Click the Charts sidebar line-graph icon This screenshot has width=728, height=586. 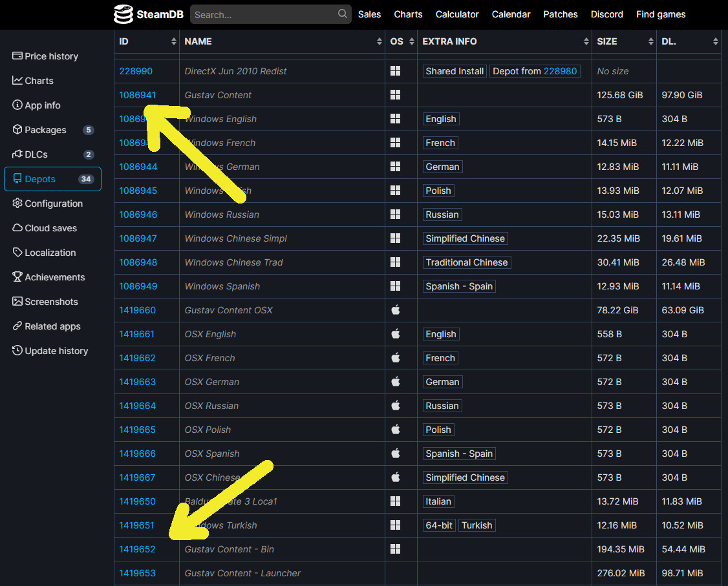point(17,81)
